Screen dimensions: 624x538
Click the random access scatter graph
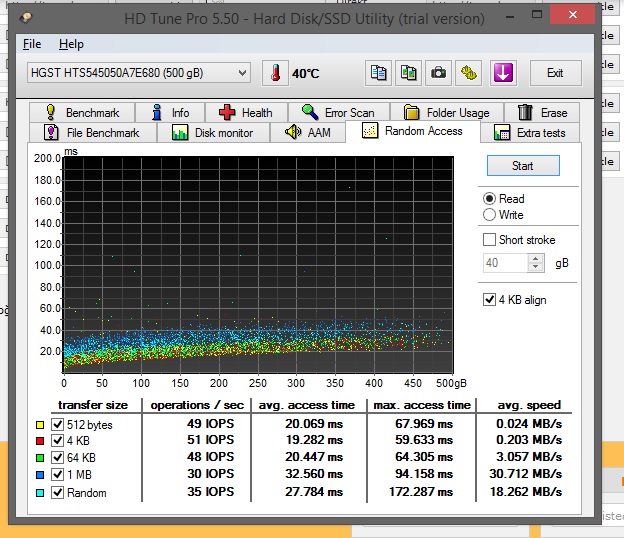pyautogui.click(x=258, y=265)
